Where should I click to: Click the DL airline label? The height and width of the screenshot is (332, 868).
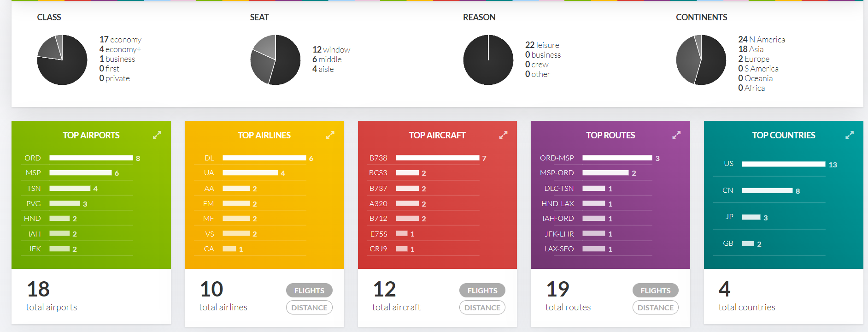click(x=209, y=158)
